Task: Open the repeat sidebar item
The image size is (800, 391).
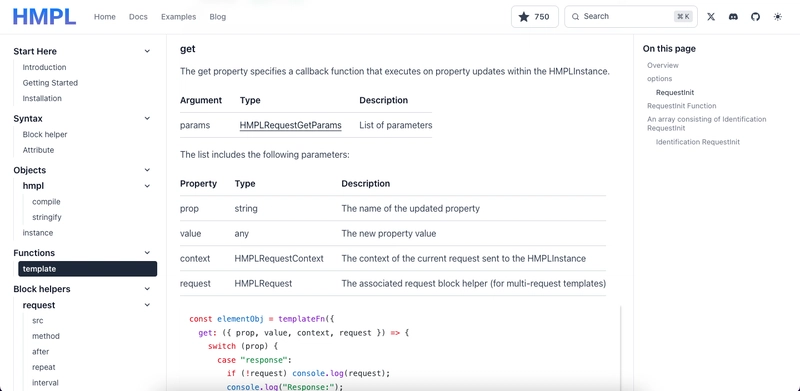Action: (x=44, y=367)
